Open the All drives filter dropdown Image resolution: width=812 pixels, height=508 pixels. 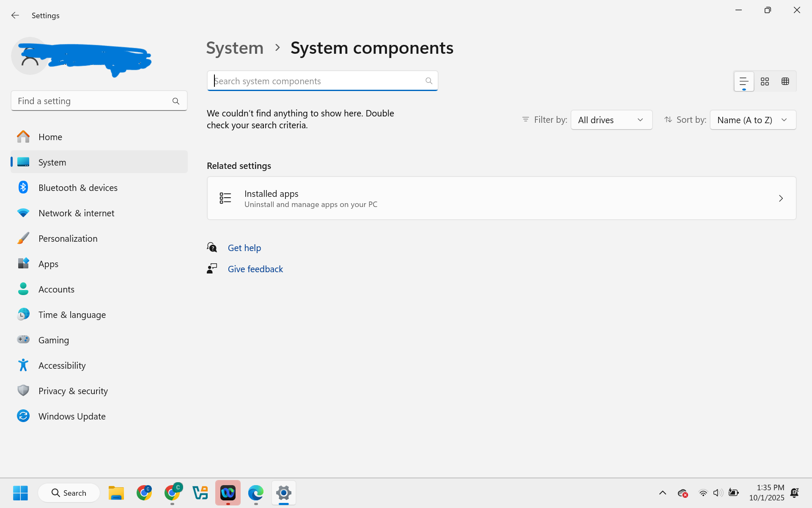[611, 120]
